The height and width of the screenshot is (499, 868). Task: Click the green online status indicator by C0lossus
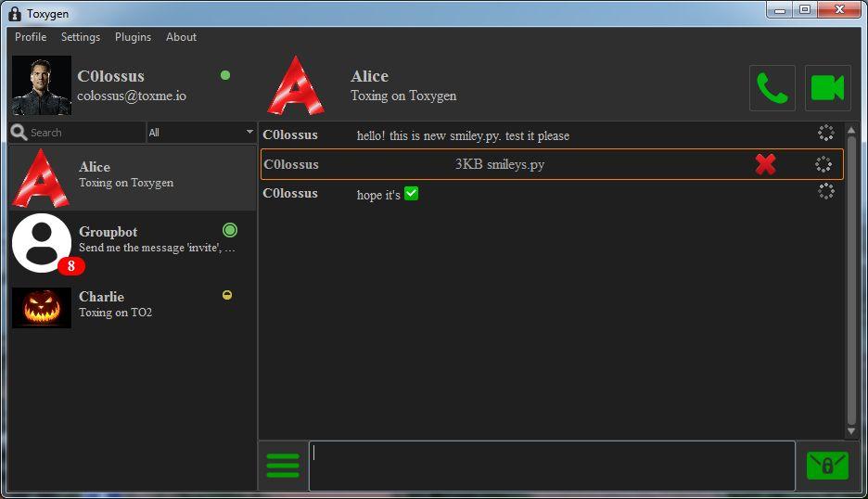(225, 75)
